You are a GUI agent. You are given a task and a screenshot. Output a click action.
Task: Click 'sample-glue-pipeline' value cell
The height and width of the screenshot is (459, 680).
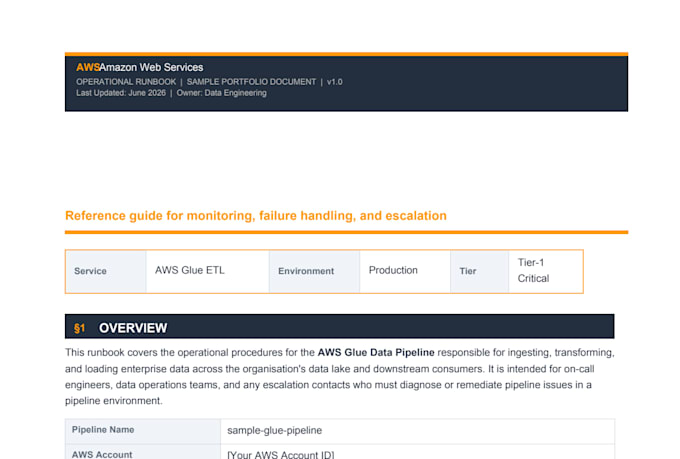(418, 430)
